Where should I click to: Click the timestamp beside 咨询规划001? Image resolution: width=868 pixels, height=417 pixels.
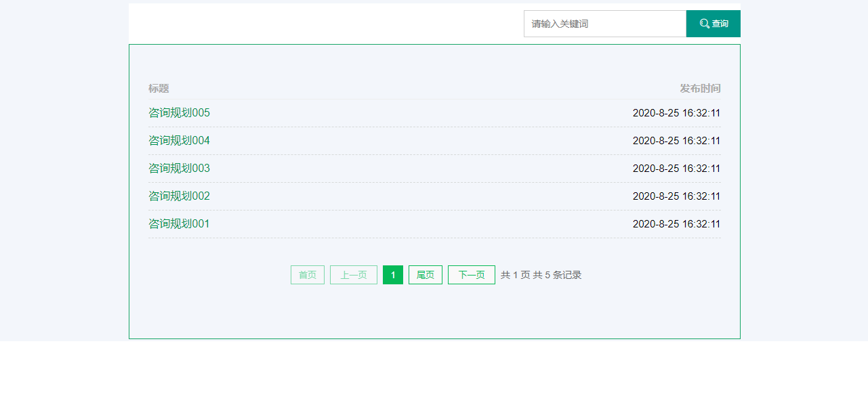tap(676, 224)
